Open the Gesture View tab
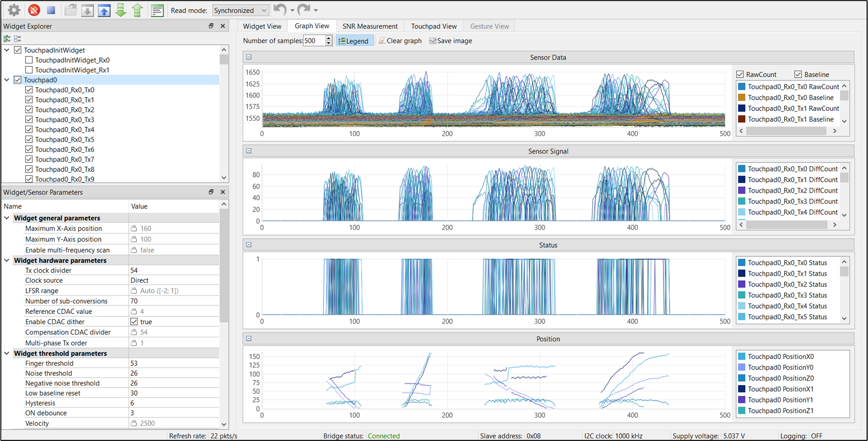Viewport: 868px width, 441px height. (x=489, y=26)
